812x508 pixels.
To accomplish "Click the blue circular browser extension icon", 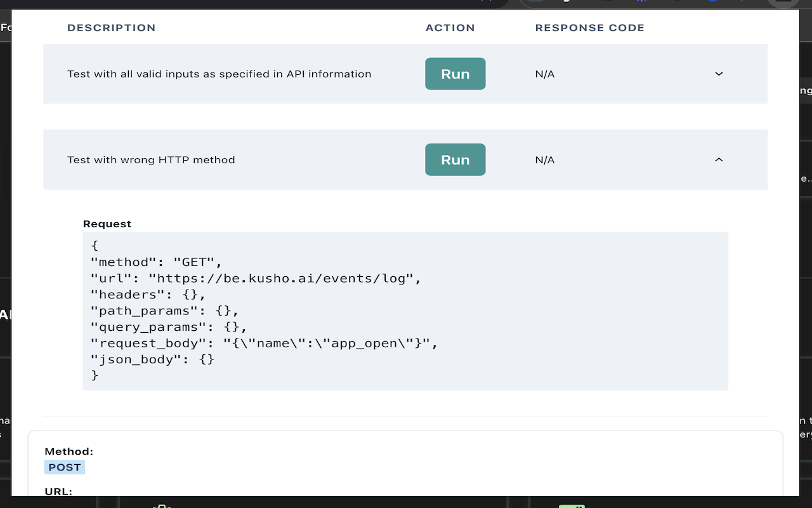I will coord(712,3).
